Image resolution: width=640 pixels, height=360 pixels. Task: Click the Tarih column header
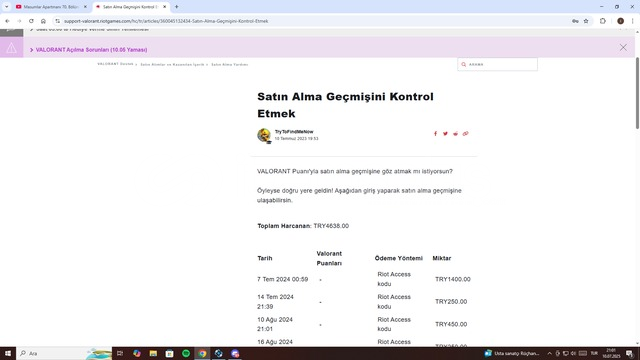pos(264,258)
